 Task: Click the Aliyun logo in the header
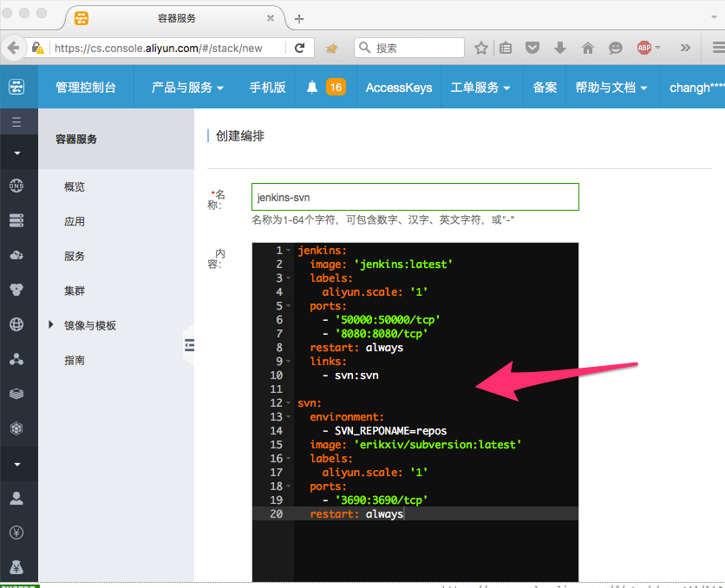pyautogui.click(x=16, y=87)
